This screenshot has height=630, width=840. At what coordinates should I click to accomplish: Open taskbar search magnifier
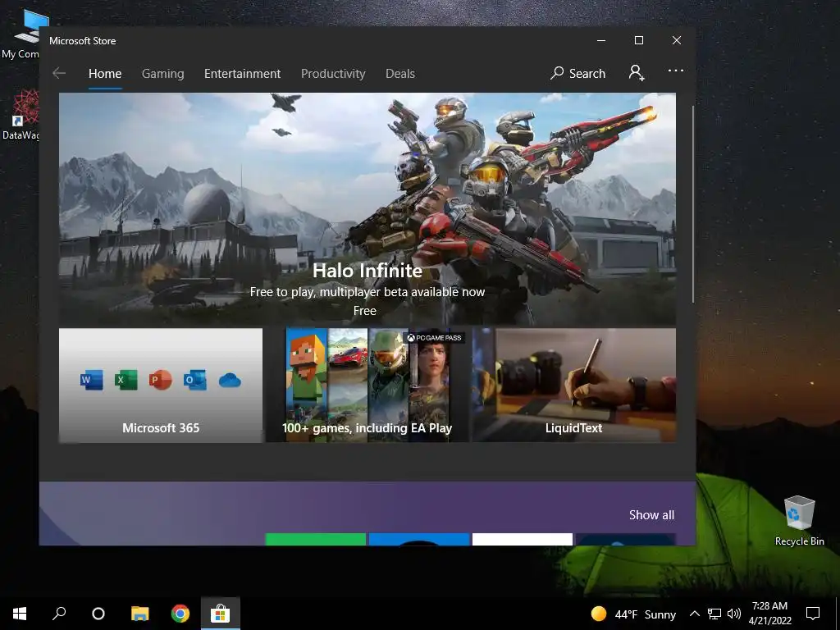coord(59,614)
